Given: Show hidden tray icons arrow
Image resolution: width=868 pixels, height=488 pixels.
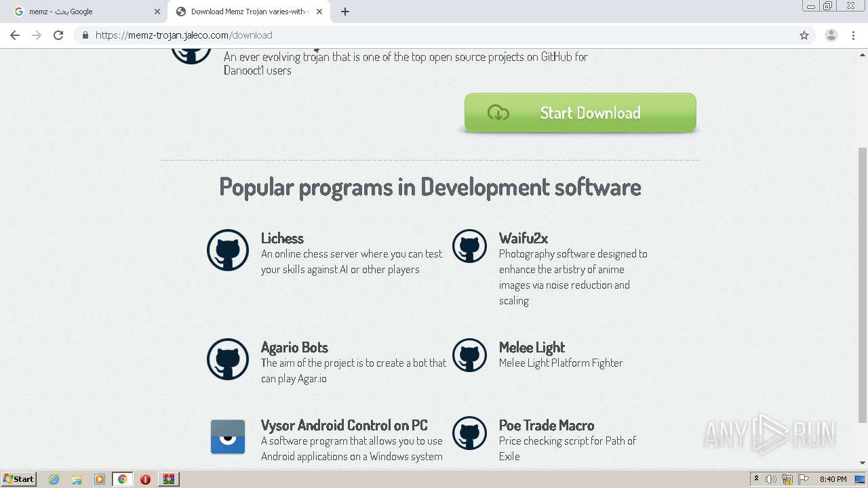Looking at the screenshot, I should pos(756,479).
